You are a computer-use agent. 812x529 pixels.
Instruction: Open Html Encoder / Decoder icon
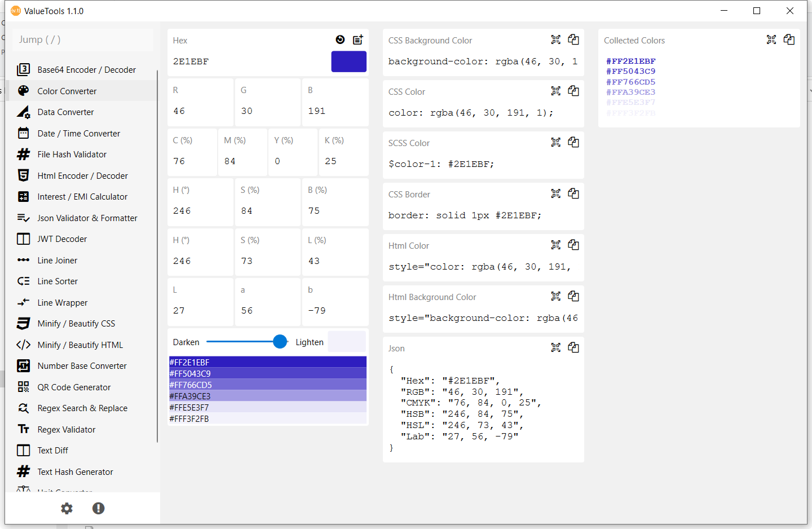tap(23, 175)
